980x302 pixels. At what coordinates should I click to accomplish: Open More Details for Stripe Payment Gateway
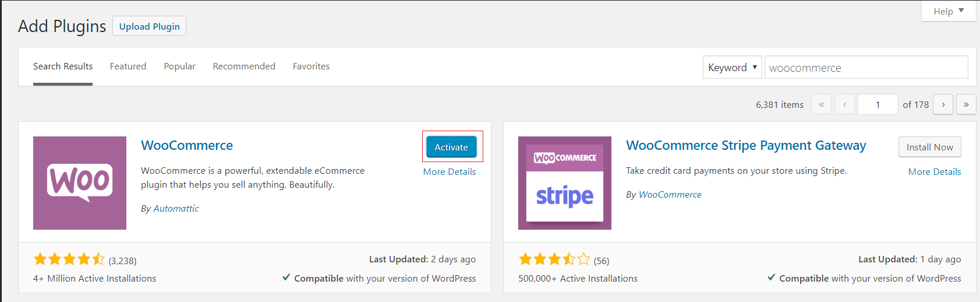tap(935, 171)
